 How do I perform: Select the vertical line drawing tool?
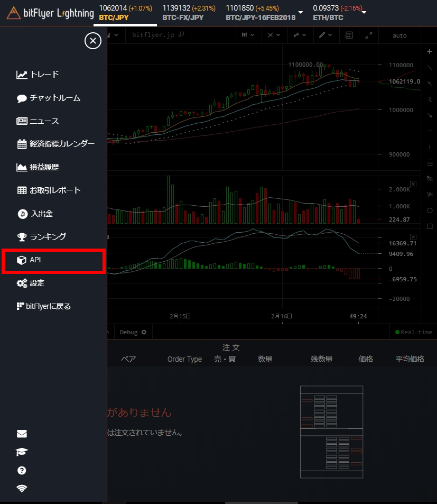pos(430,147)
